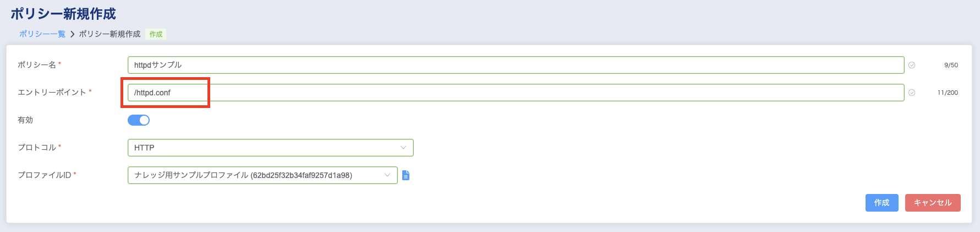Click the エントリーポイント field label
Screen dimensions: 980x232
pyautogui.click(x=52, y=93)
